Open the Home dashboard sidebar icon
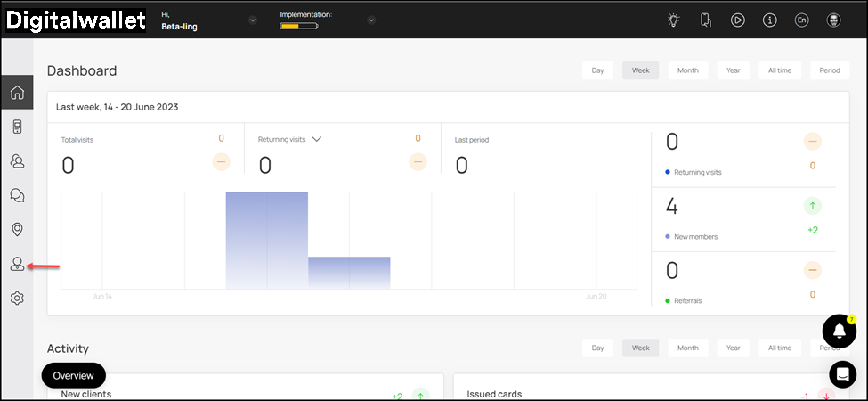This screenshot has height=401, width=868. pyautogui.click(x=17, y=92)
